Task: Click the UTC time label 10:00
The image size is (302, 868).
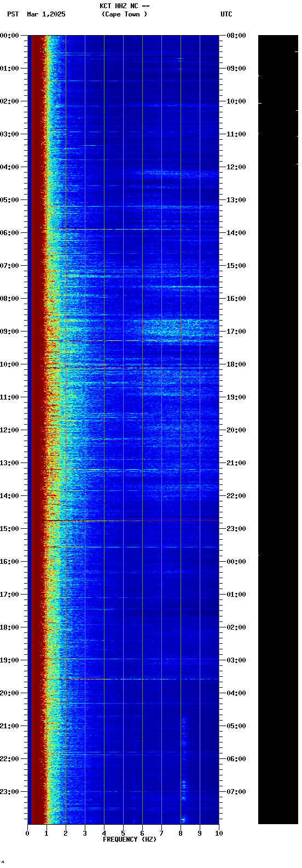Action: point(236,101)
